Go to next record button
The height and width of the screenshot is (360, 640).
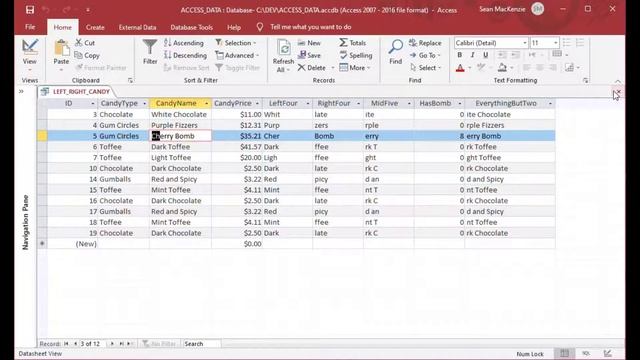pos(112,344)
